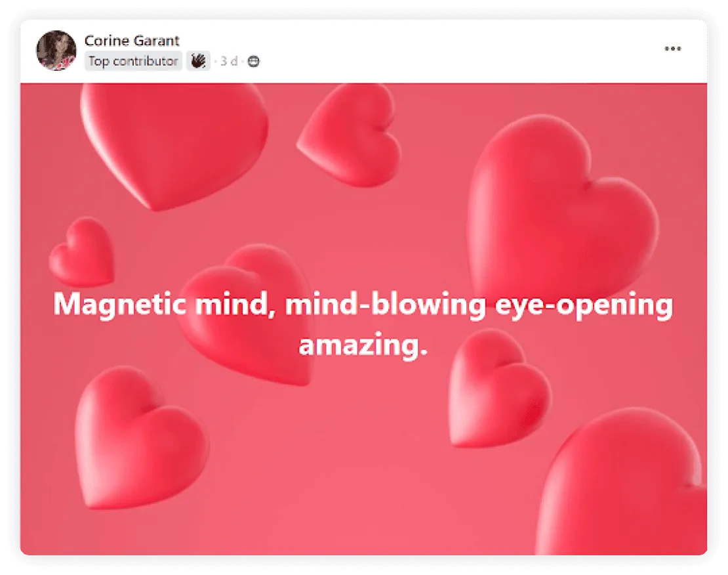Open the three-dot post options menu
The width and height of the screenshot is (728, 575).
tap(672, 49)
